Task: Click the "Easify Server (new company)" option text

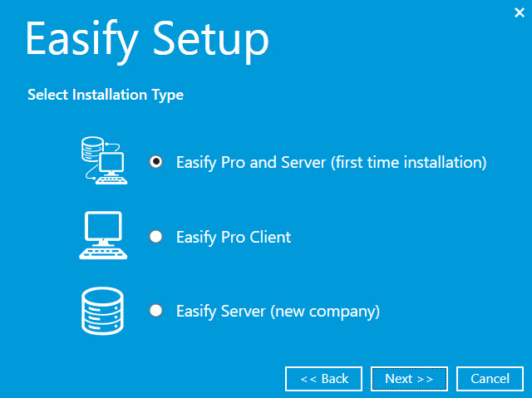Action: click(x=278, y=312)
